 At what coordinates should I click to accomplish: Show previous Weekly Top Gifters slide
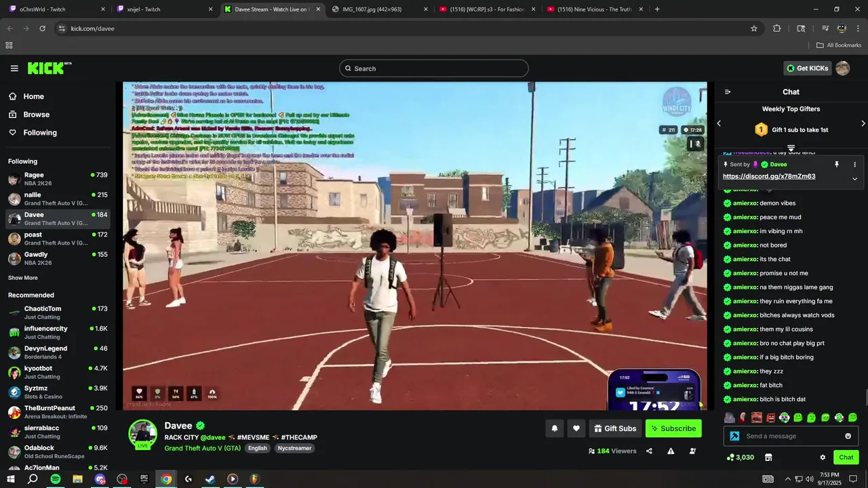point(719,123)
